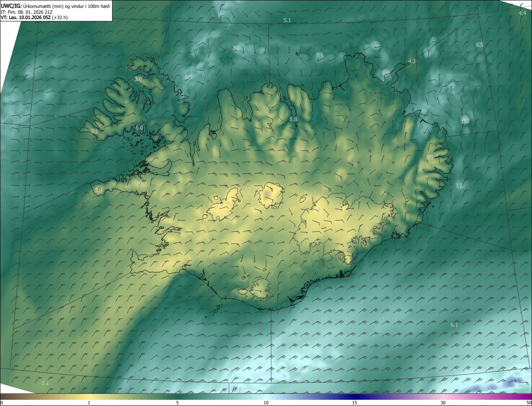Click the 6.5 value label
Screen dimensions: 532x406
coord(479,44)
